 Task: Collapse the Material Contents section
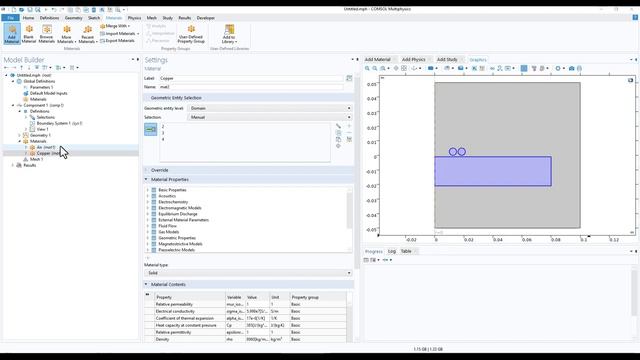pyautogui.click(x=146, y=284)
